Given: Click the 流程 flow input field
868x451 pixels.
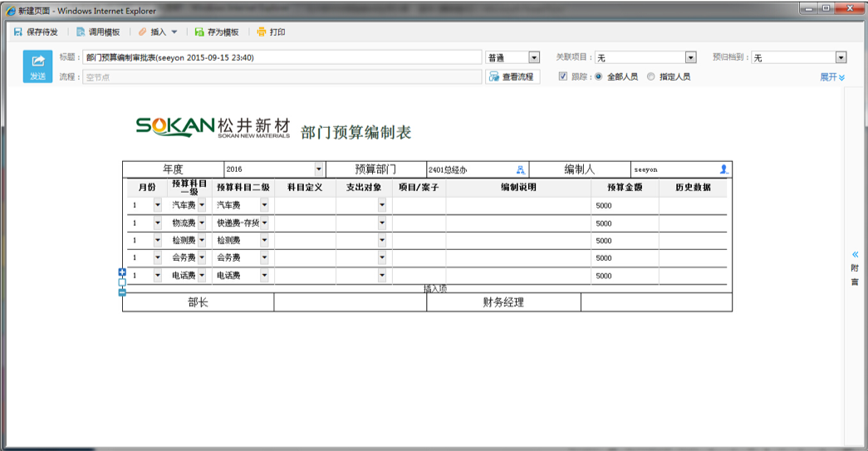Looking at the screenshot, I should (282, 77).
